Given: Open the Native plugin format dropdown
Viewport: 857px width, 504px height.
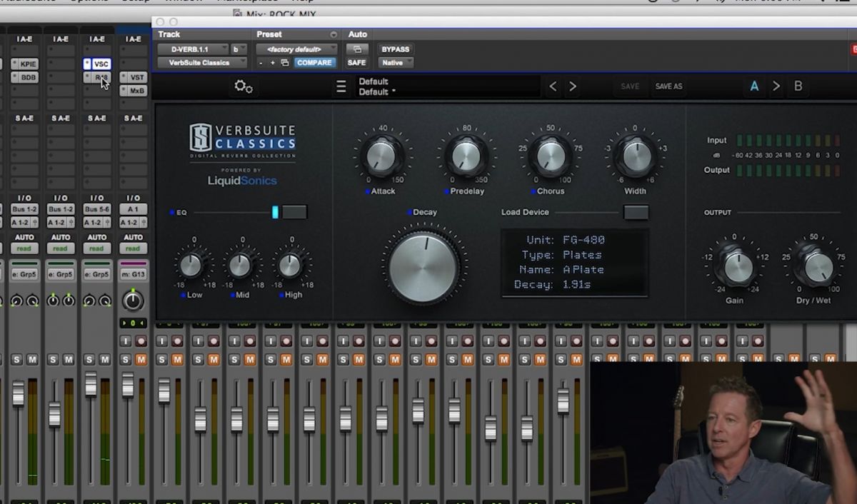Looking at the screenshot, I should [395, 63].
